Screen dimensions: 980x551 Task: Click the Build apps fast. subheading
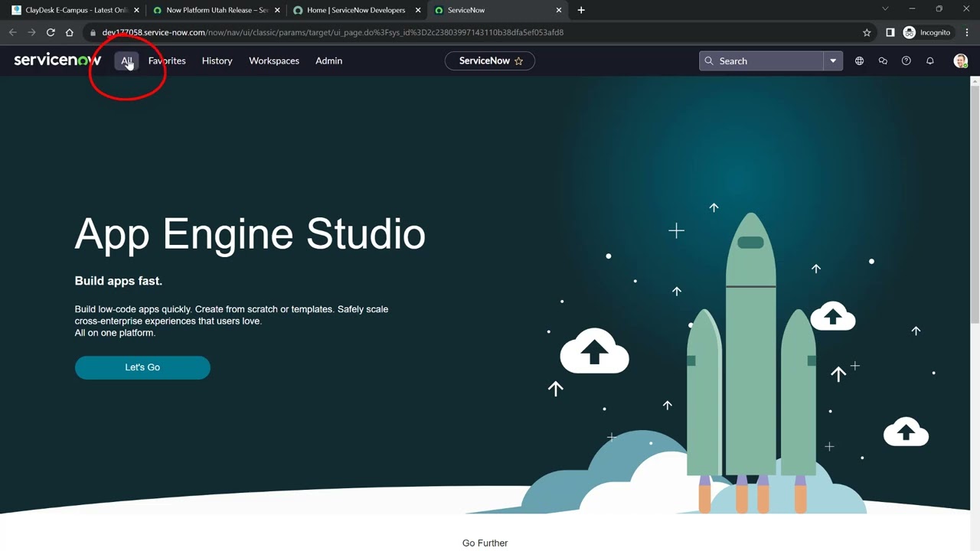[119, 281]
